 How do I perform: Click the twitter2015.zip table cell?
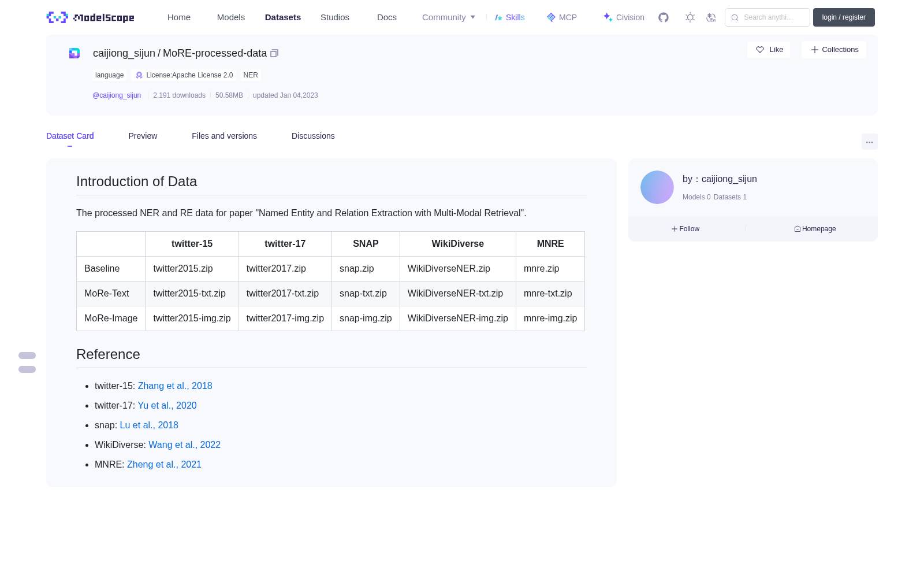192,269
